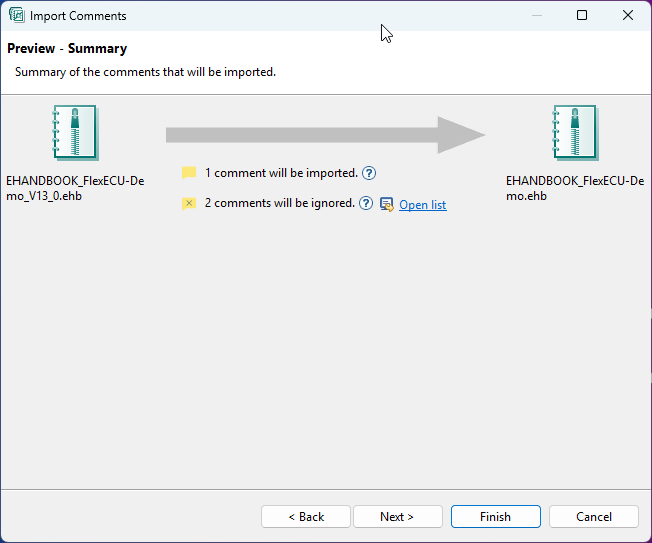The width and height of the screenshot is (652, 543).
Task: Click the ignored comment icon with X mark
Action: [x=189, y=204]
